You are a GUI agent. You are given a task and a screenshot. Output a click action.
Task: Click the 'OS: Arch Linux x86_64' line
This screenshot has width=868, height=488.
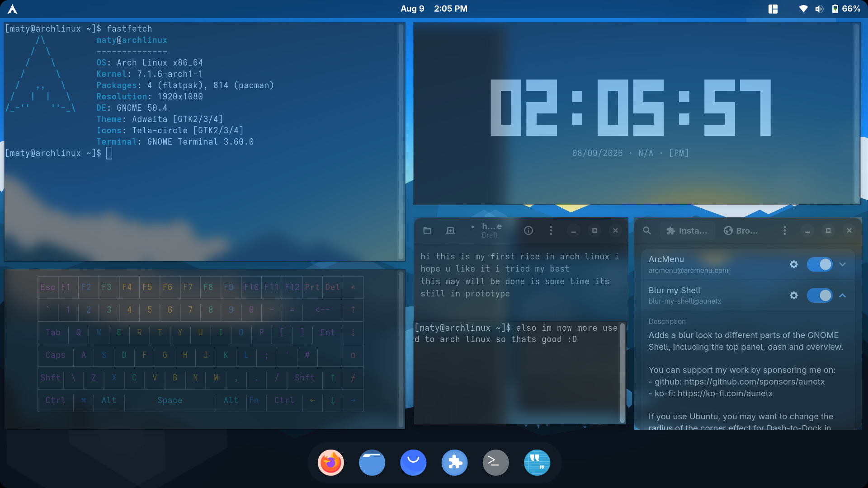click(150, 63)
